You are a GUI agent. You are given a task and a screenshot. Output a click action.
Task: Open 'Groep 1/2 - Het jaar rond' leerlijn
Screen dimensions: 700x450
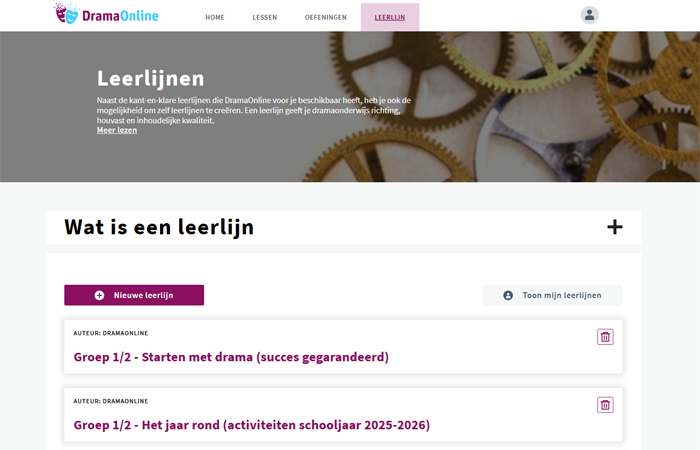252,425
